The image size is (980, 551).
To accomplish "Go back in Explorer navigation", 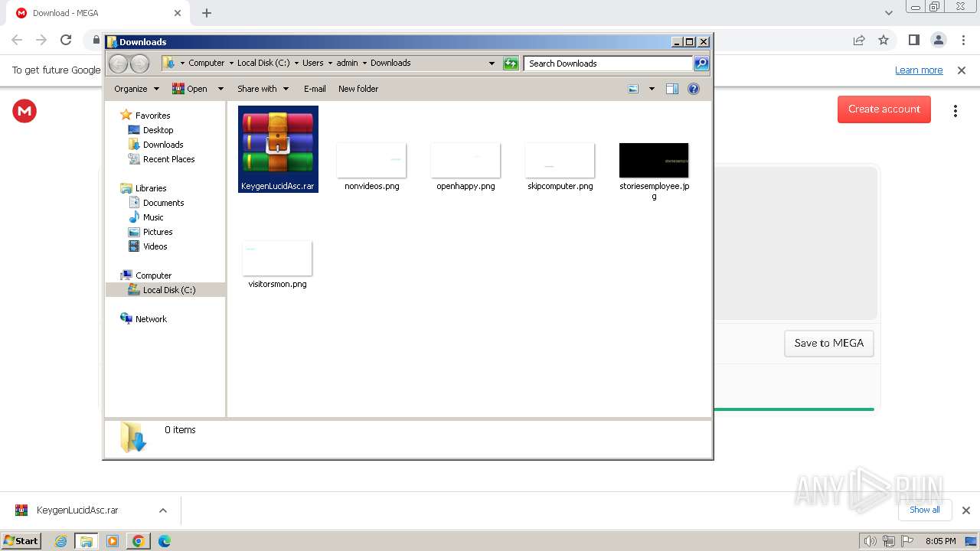I will (x=119, y=64).
